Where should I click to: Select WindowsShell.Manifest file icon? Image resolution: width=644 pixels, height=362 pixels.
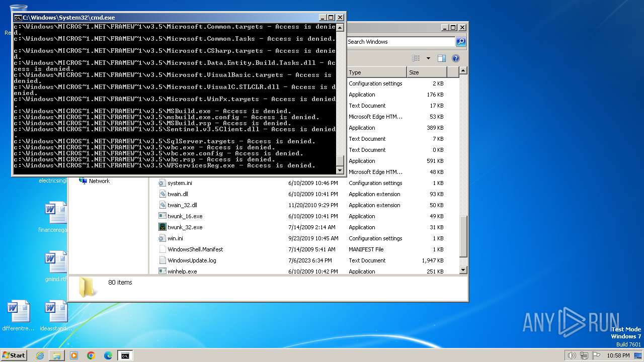[163, 249]
